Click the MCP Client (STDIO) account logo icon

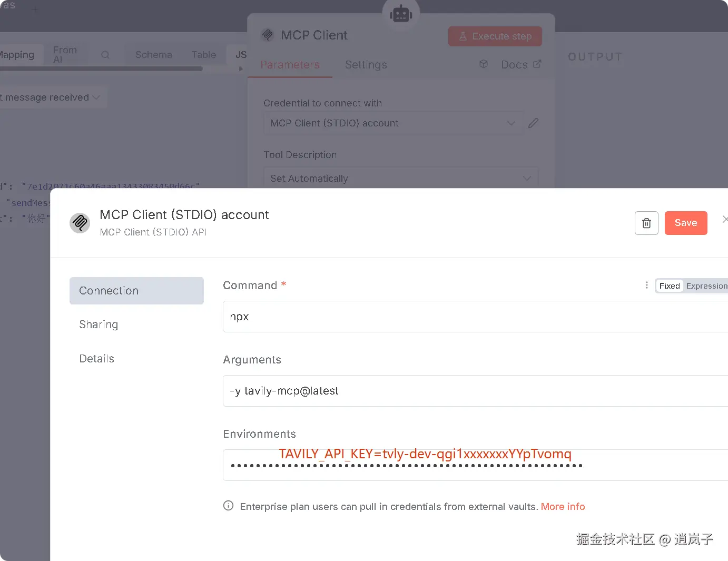coord(80,223)
